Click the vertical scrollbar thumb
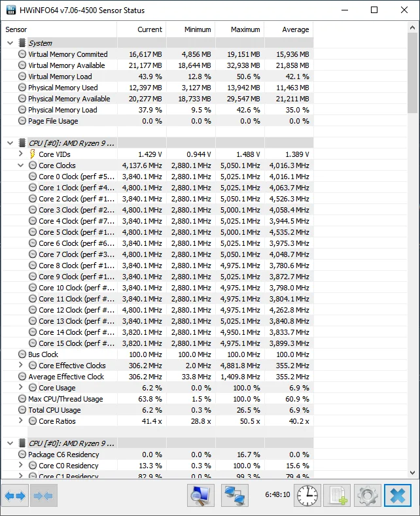This screenshot has width=420, height=516. point(412,73)
